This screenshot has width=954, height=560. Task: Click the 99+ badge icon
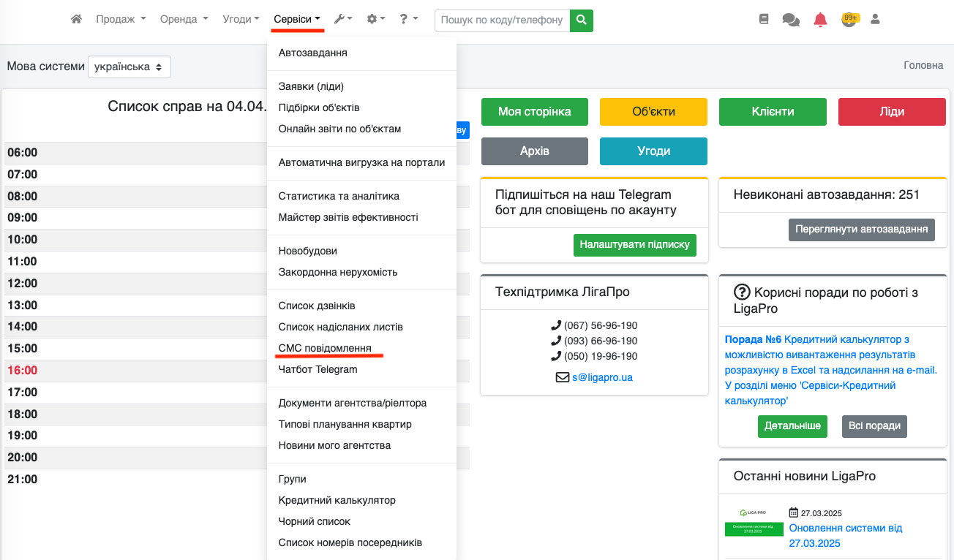849,19
